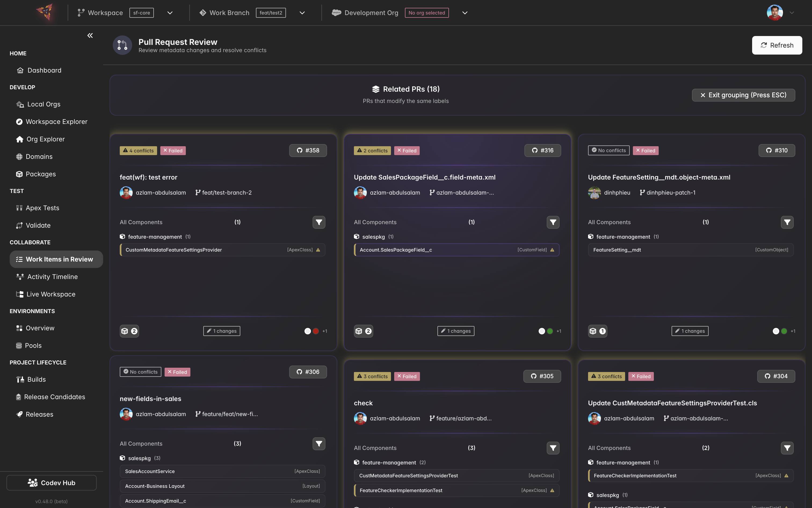Click package count badge on PR #316
Viewport: 812px width, 508px height.
click(363, 331)
